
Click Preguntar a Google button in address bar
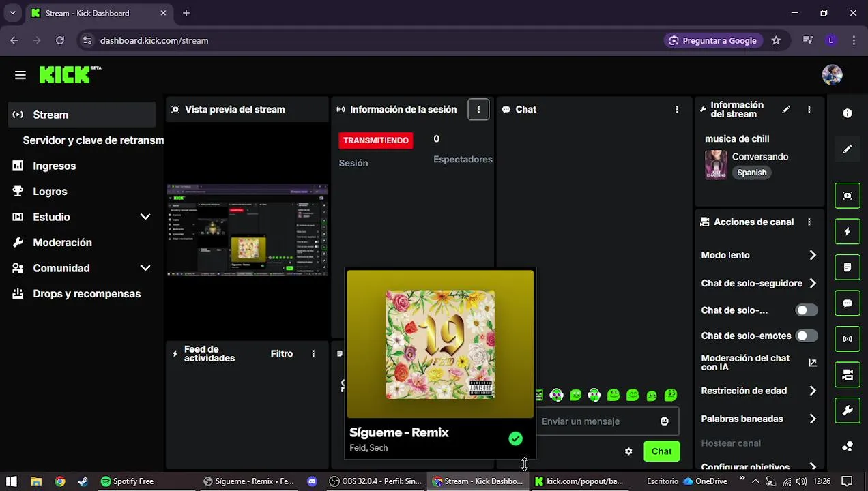tap(712, 40)
